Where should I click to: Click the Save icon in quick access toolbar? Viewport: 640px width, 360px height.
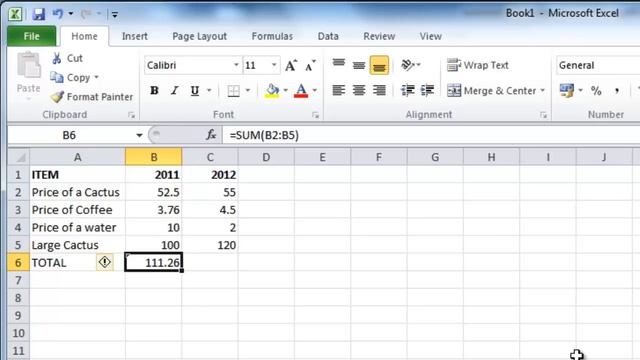click(x=39, y=14)
